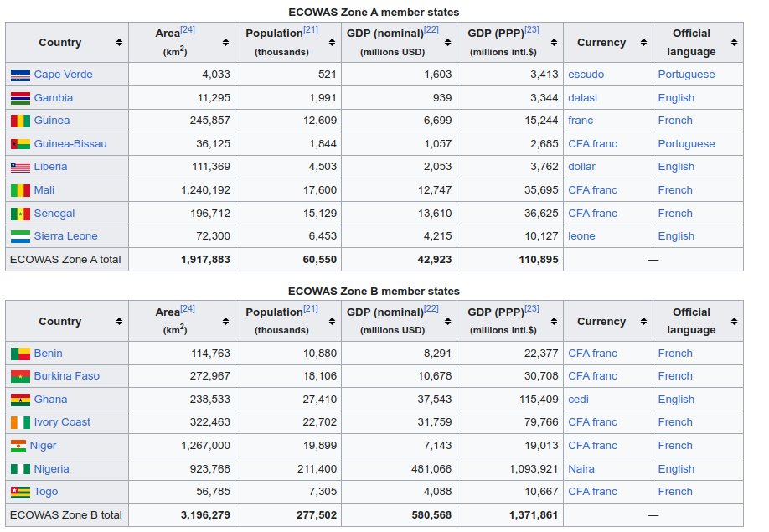The image size is (769, 532).
Task: Follow the leone currency link
Action: [x=581, y=236]
